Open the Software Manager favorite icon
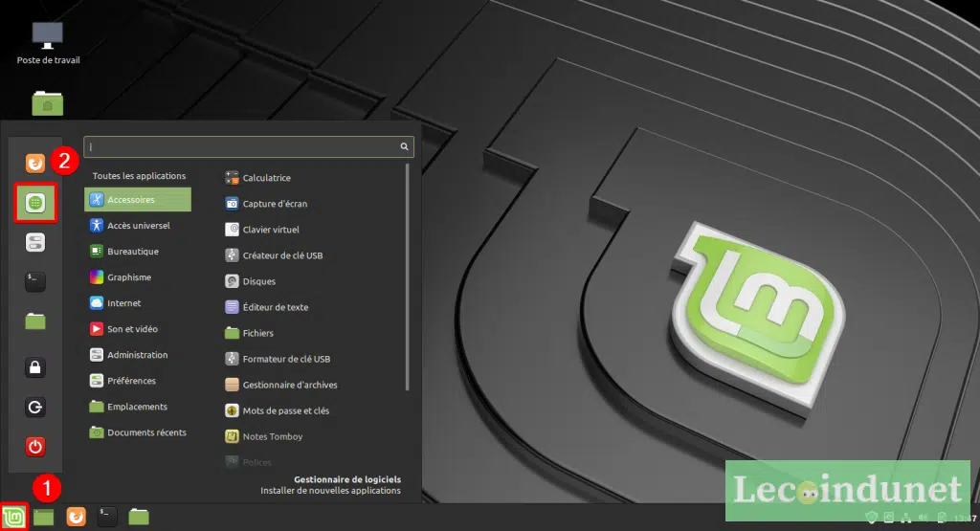Viewport: 980px width, 531px height. [35, 203]
